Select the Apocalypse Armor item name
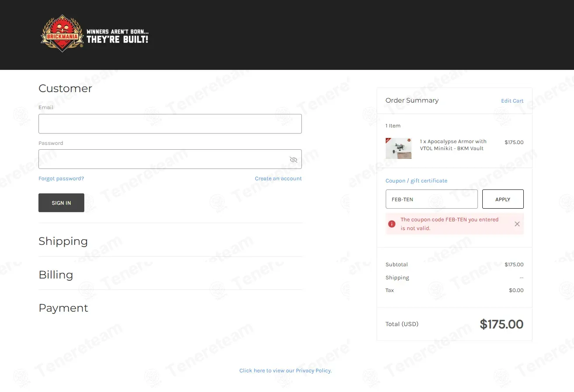 (x=453, y=145)
